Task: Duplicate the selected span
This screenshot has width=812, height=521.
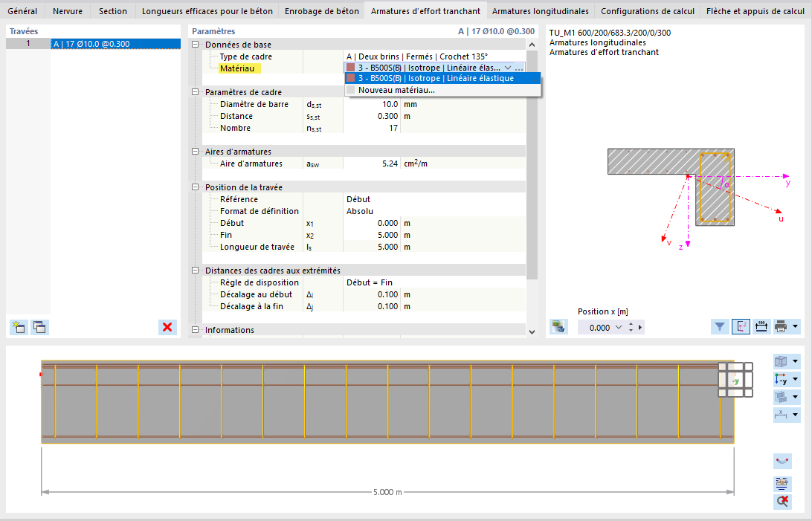Action: coord(40,327)
